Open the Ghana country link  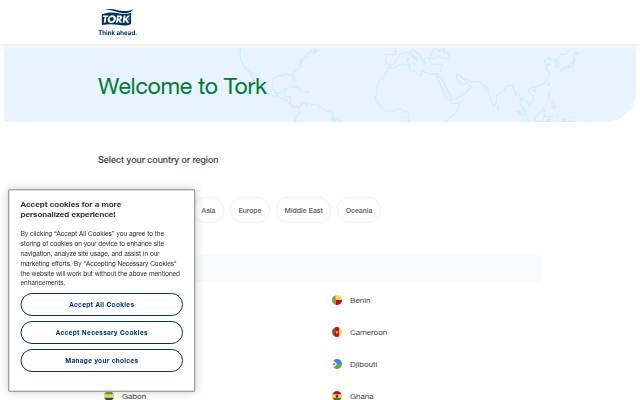click(x=361, y=396)
